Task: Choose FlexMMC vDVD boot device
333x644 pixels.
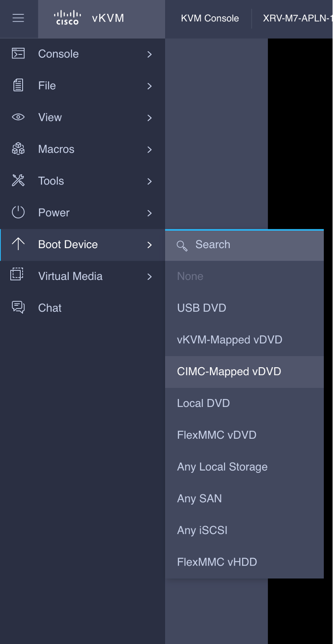Action: click(244, 435)
